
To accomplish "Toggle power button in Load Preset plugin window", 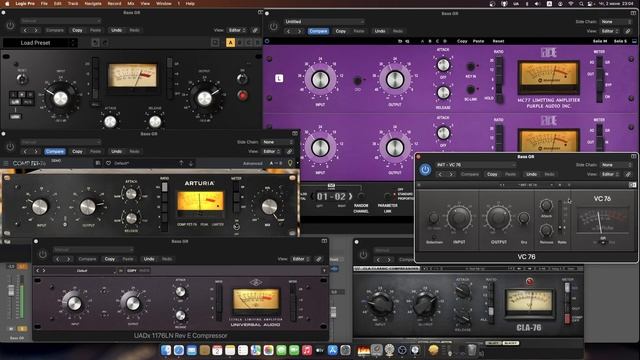I will pos(10,26).
